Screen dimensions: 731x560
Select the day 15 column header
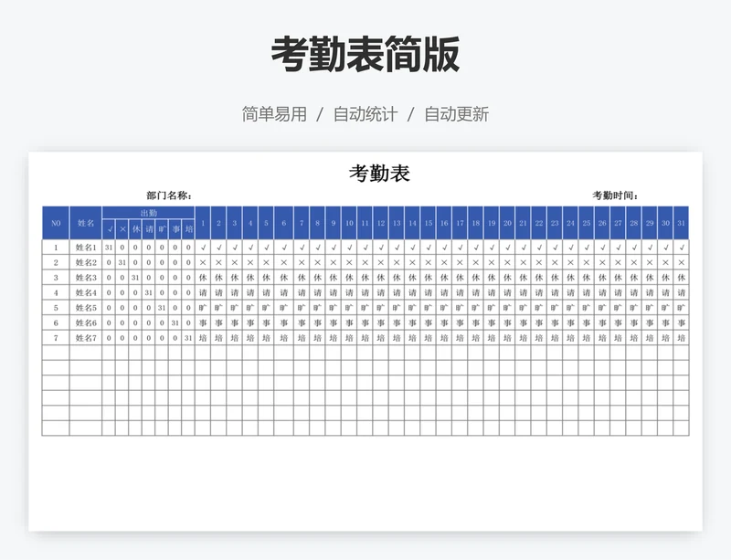429,223
